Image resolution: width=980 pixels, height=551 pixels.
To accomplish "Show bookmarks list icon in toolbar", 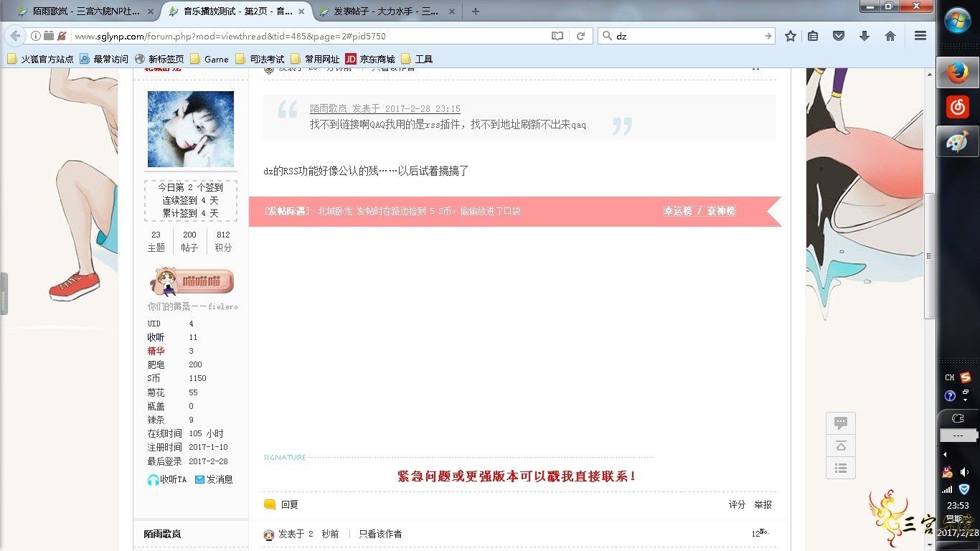I will point(813,36).
